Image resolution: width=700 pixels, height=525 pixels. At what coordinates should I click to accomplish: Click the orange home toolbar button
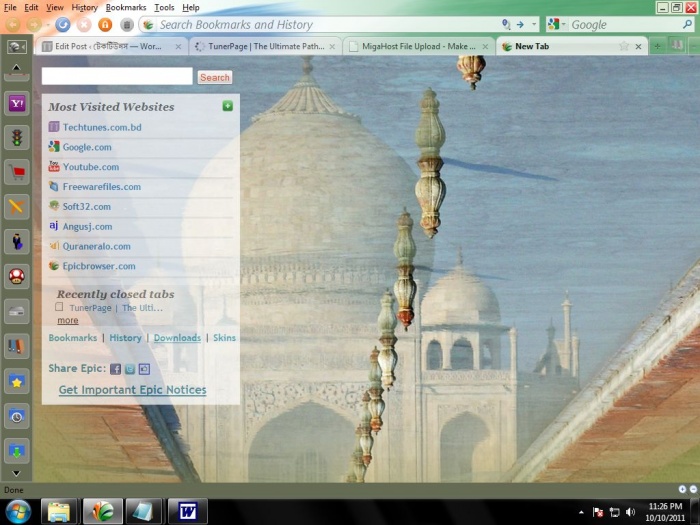tap(105, 25)
